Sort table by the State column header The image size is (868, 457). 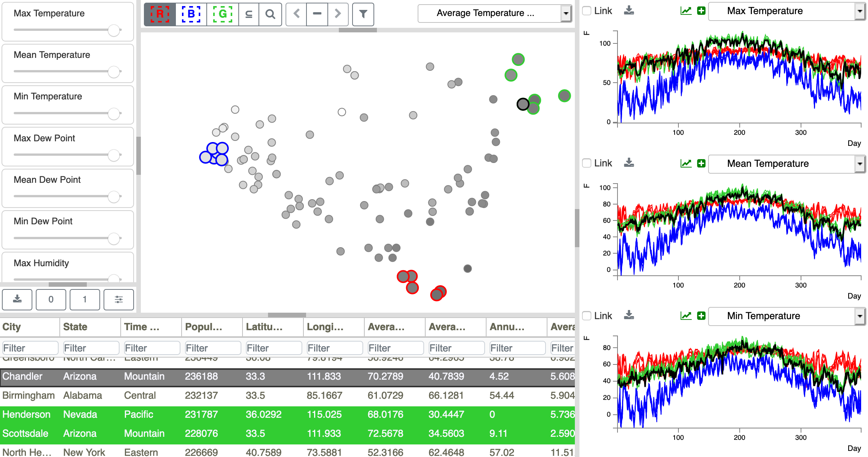[x=90, y=327]
